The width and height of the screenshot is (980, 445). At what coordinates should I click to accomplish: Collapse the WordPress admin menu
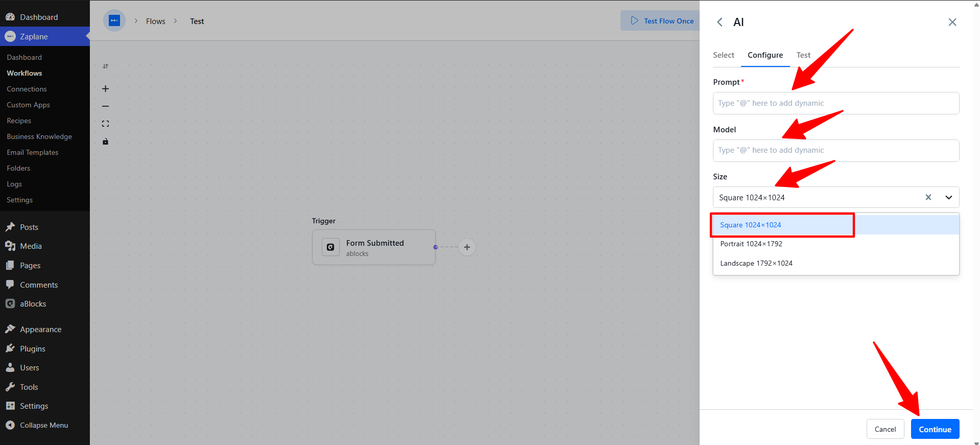click(x=37, y=425)
